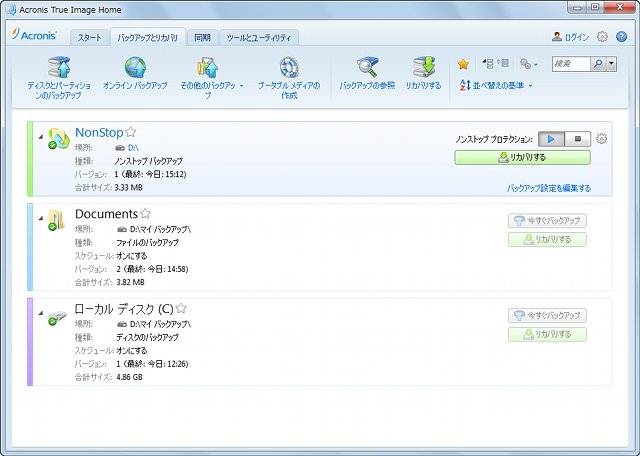Browse backups (バックアップの参照) toolbar icon
This screenshot has height=456, width=640.
(x=367, y=68)
